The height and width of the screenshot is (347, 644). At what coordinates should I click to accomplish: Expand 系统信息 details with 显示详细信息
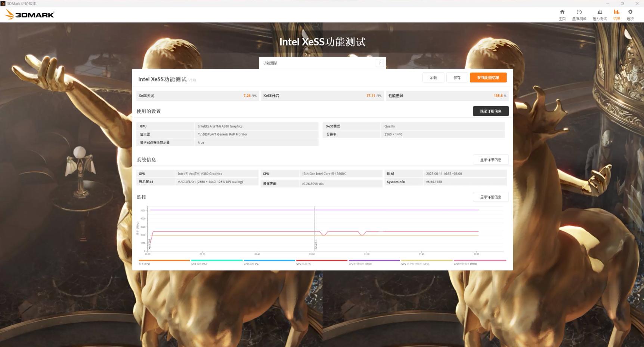point(490,160)
